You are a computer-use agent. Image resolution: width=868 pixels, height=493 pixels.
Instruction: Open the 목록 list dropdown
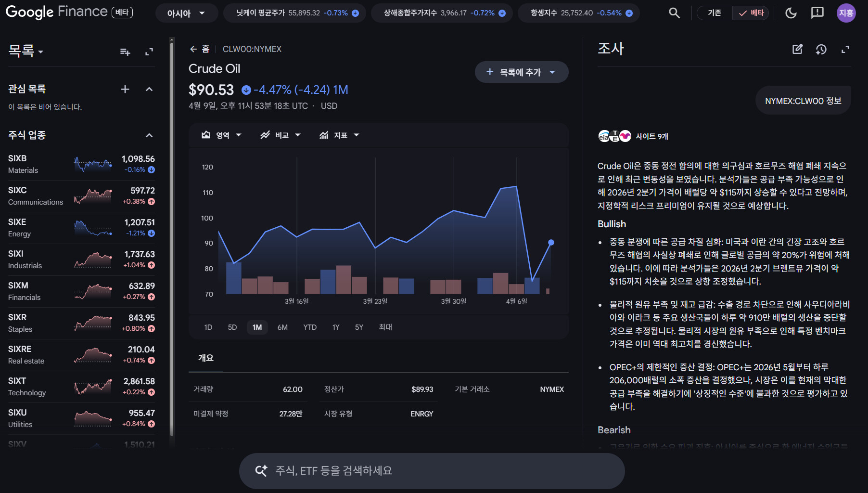click(26, 51)
